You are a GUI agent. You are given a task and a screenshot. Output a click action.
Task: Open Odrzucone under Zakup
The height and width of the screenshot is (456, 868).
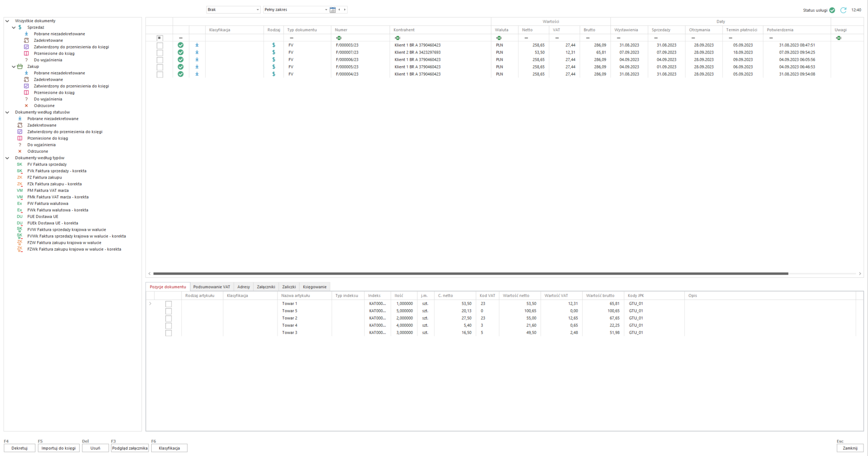click(x=44, y=106)
